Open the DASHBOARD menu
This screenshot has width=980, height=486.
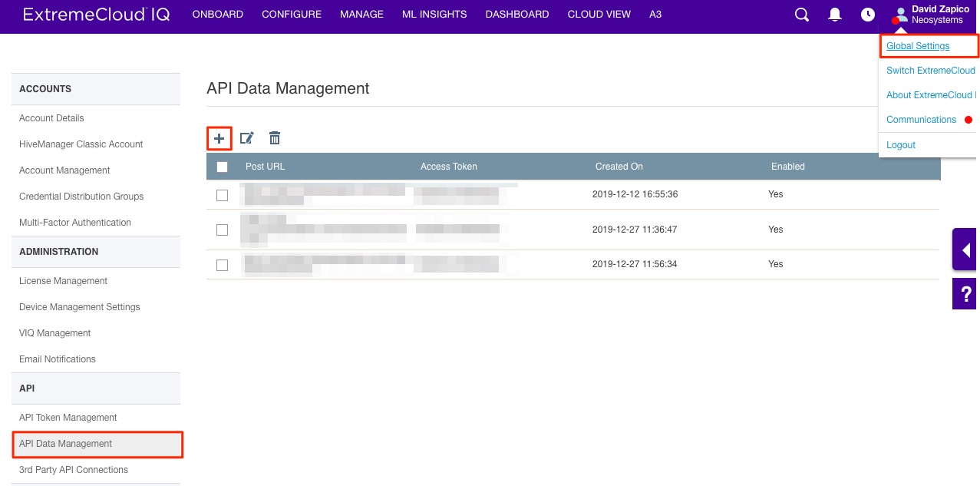click(x=517, y=14)
